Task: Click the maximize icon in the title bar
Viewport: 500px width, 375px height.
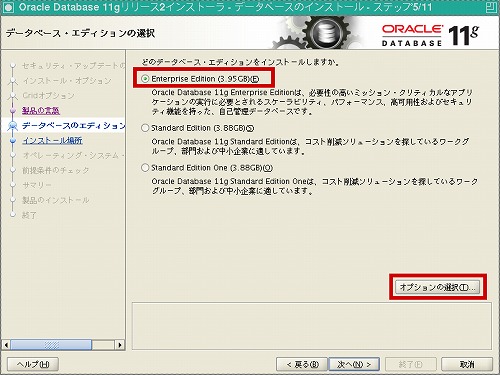Action: (490, 7)
